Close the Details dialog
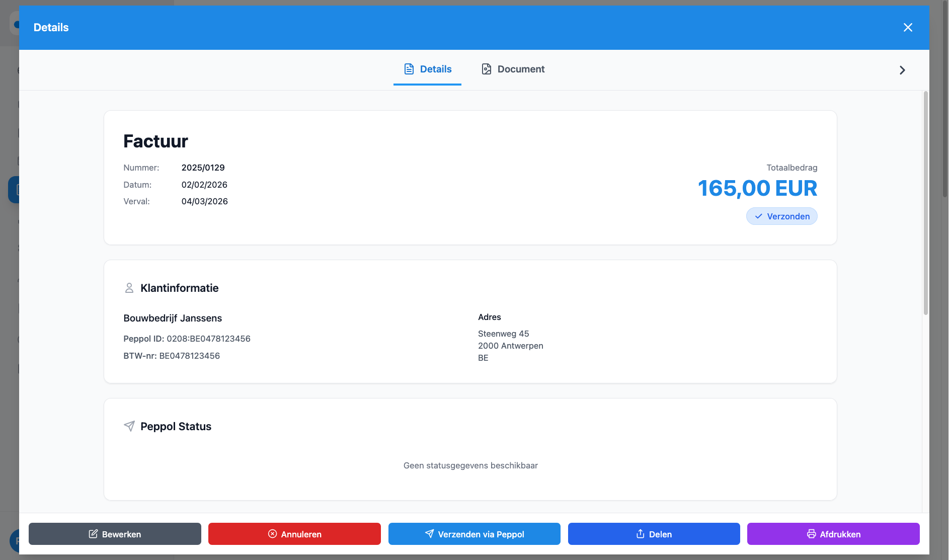 (x=907, y=28)
